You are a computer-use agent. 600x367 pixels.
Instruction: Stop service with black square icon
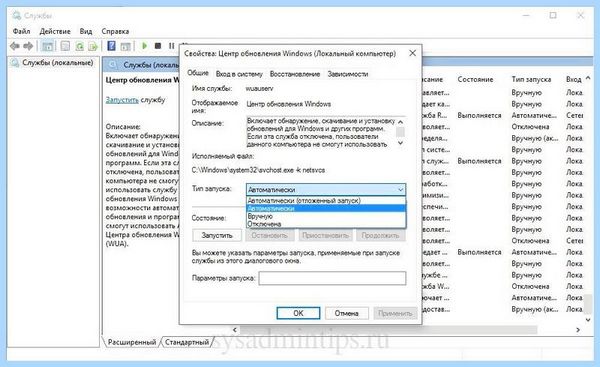[158, 46]
